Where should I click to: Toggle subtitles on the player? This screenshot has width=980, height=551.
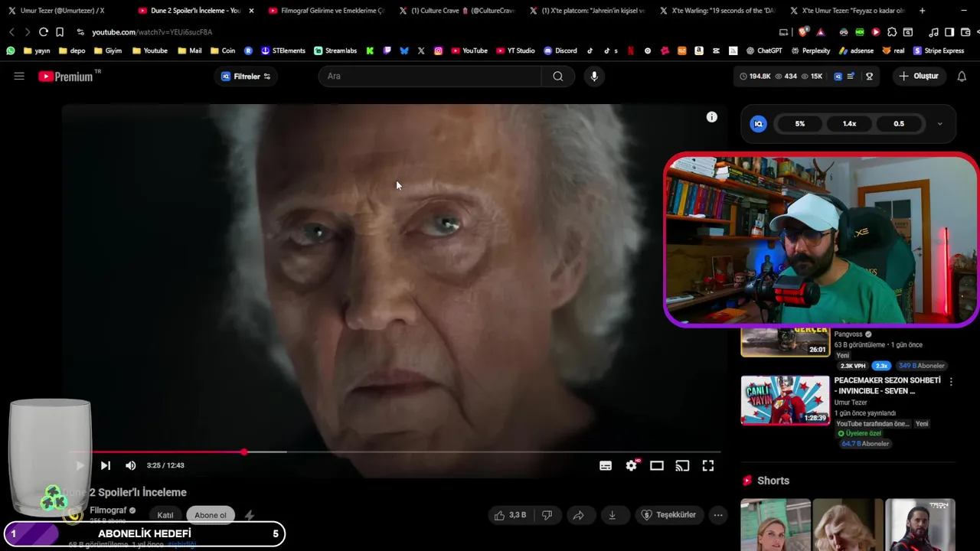click(606, 465)
